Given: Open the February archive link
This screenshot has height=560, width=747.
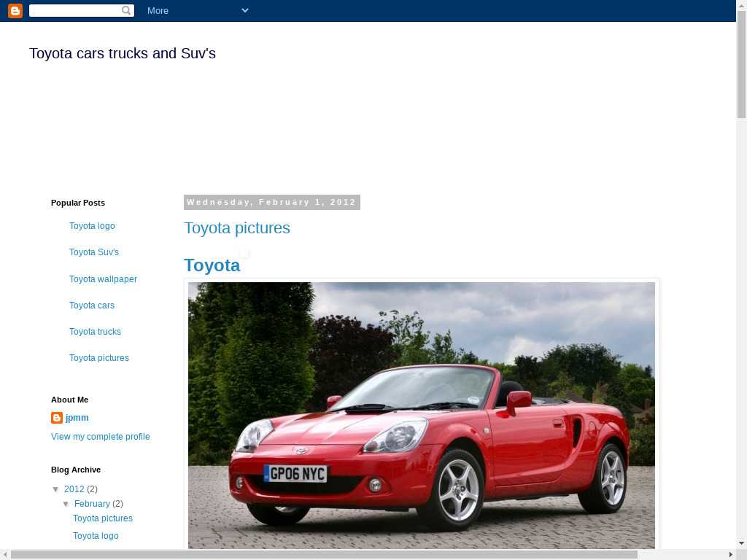Looking at the screenshot, I should (92, 504).
